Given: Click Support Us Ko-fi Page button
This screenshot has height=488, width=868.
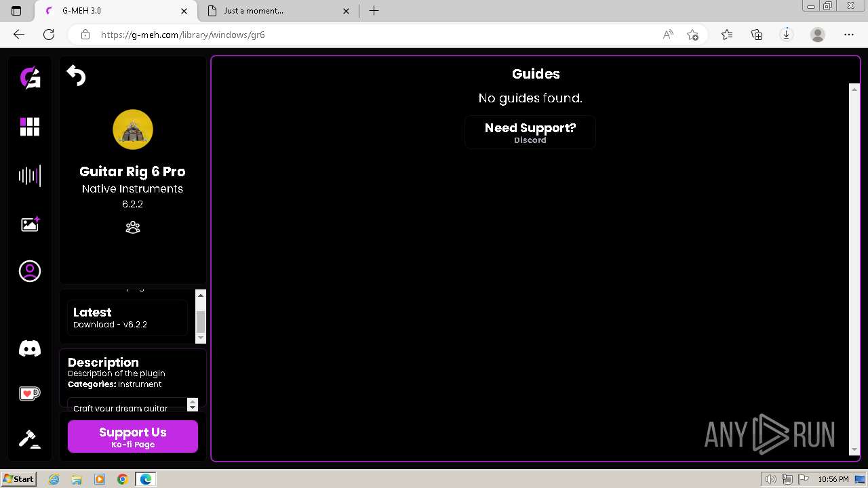Looking at the screenshot, I should point(133,436).
